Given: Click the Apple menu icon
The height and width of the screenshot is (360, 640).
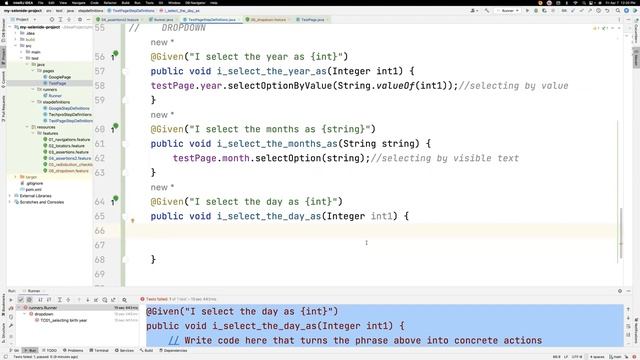Looking at the screenshot, I should pyautogui.click(x=7, y=3).
